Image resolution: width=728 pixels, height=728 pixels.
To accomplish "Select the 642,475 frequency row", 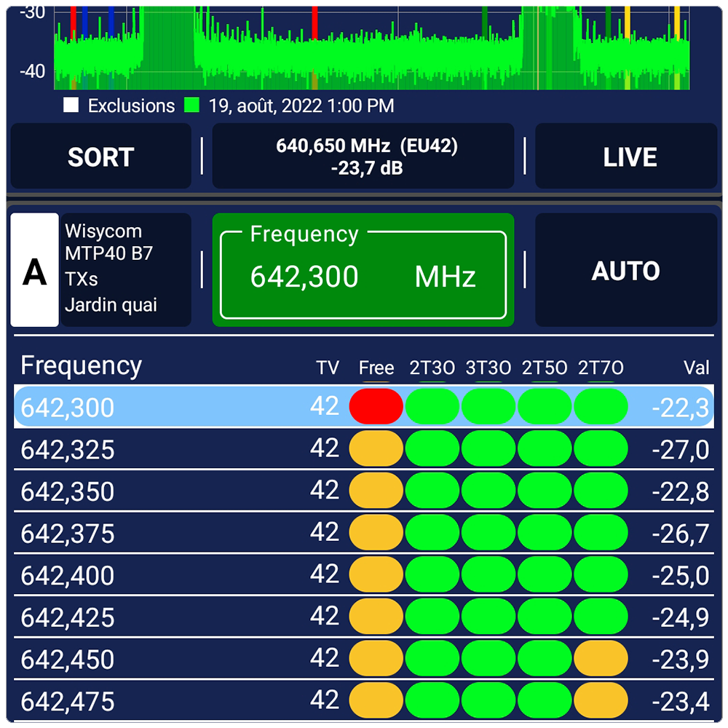I will [x=364, y=700].
